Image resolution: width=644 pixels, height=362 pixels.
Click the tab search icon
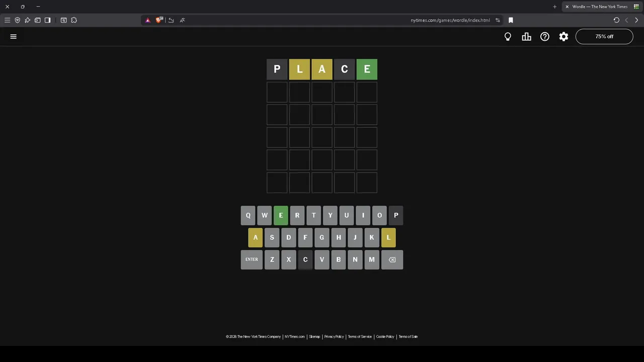(x=63, y=20)
